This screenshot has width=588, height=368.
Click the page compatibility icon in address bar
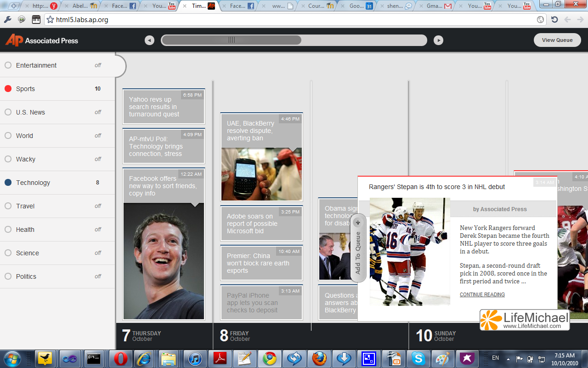[x=541, y=20]
